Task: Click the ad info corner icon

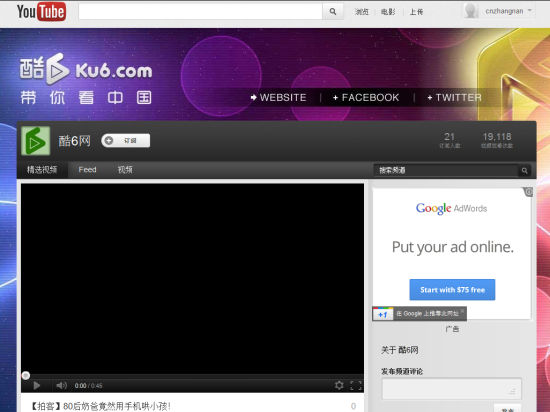Action: tap(528, 192)
